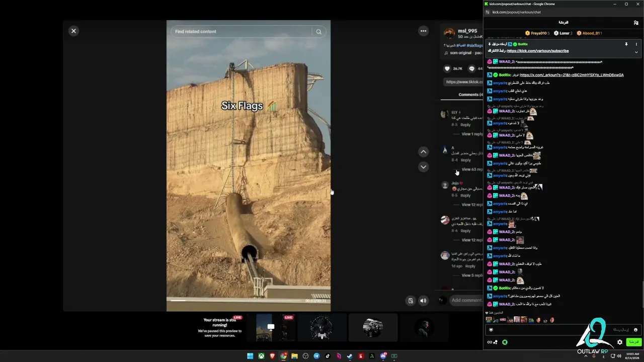Click the TikTok video link field

463,81
